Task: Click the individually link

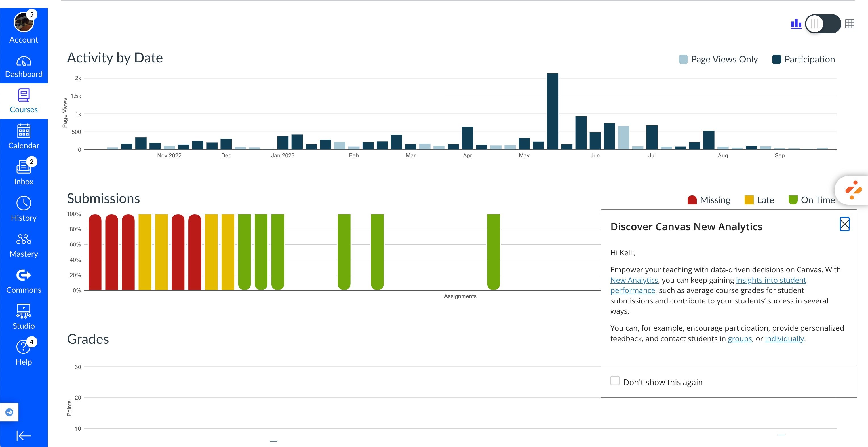Action: [784, 339]
